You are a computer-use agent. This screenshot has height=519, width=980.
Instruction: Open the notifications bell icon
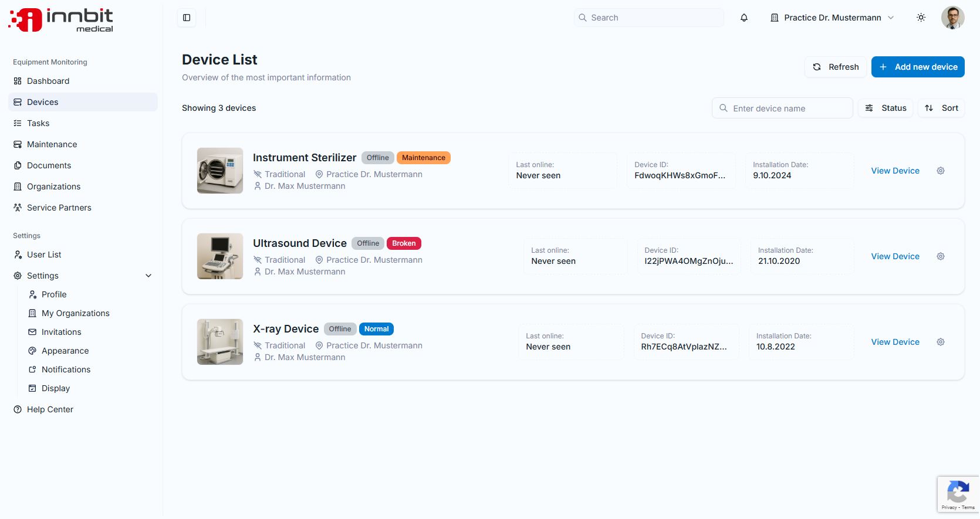[744, 18]
